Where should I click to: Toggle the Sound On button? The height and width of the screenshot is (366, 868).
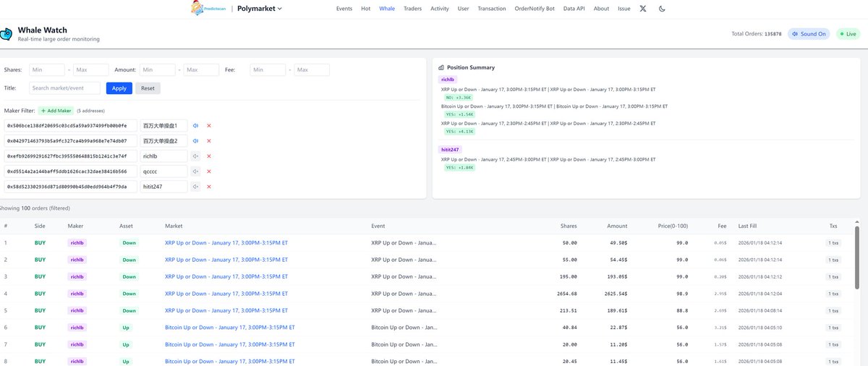809,34
